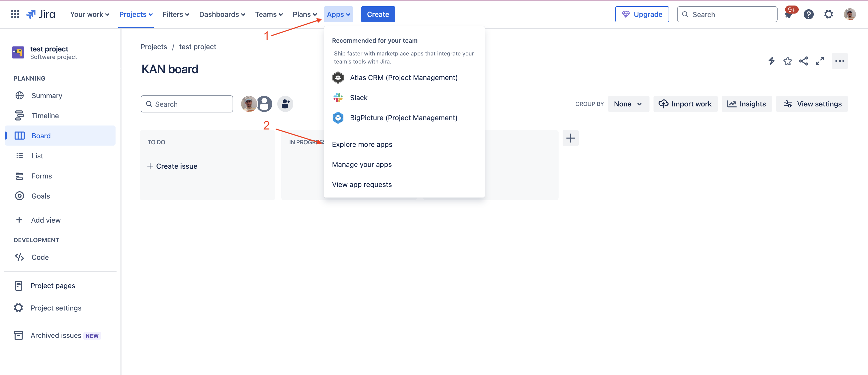
Task: Open the Dashboards dropdown
Action: point(222,15)
